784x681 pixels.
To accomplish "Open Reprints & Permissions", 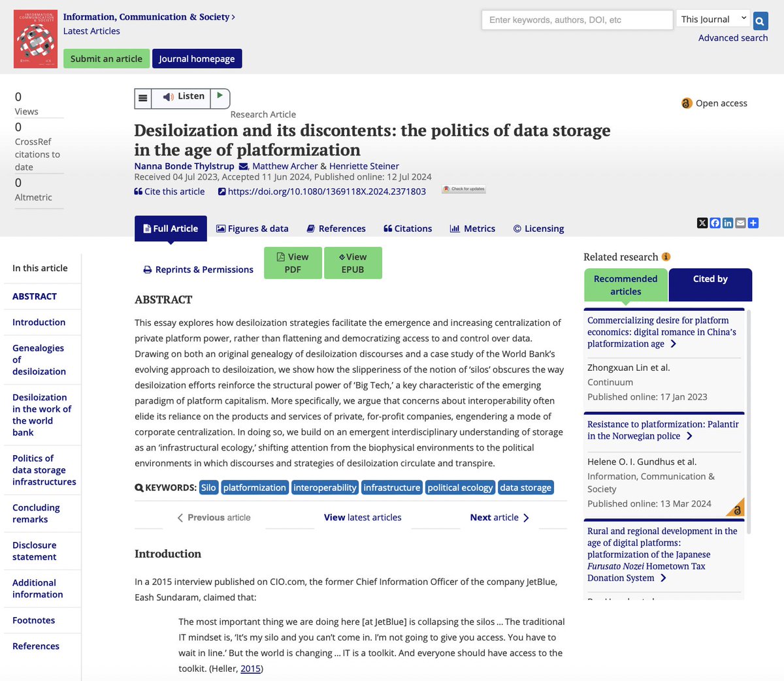I will click(198, 269).
